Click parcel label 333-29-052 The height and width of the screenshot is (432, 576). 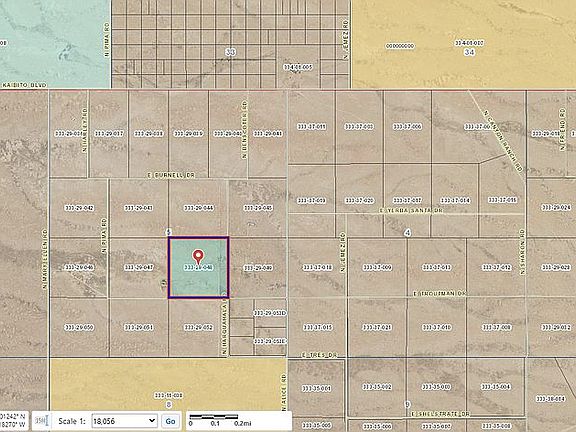[199, 327]
